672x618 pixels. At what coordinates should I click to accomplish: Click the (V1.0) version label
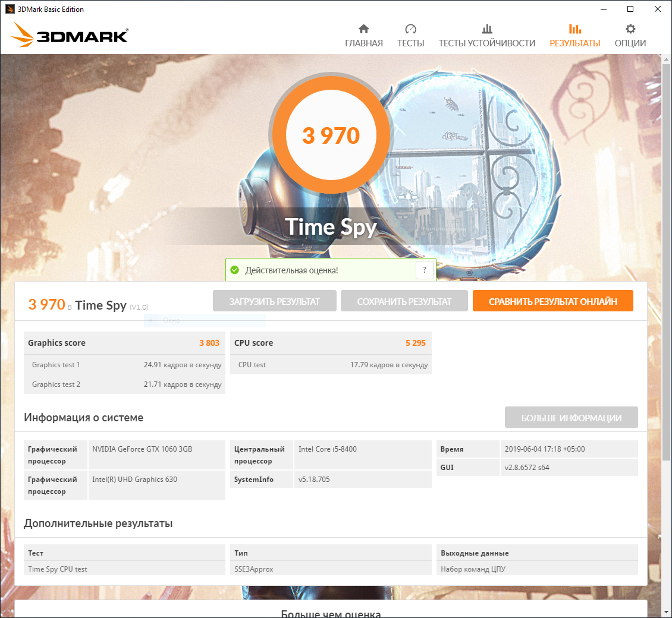pyautogui.click(x=139, y=307)
